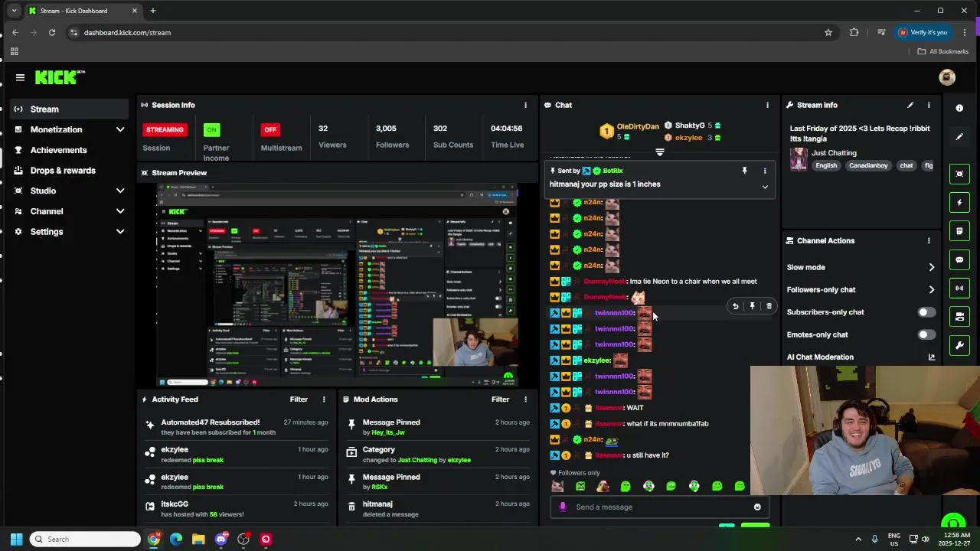Click the Kick logo in the header
Viewport: 980px width, 551px height.
60,77
